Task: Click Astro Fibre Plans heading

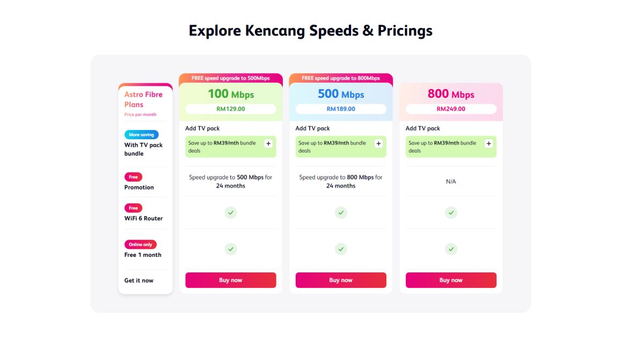Action: click(x=143, y=99)
